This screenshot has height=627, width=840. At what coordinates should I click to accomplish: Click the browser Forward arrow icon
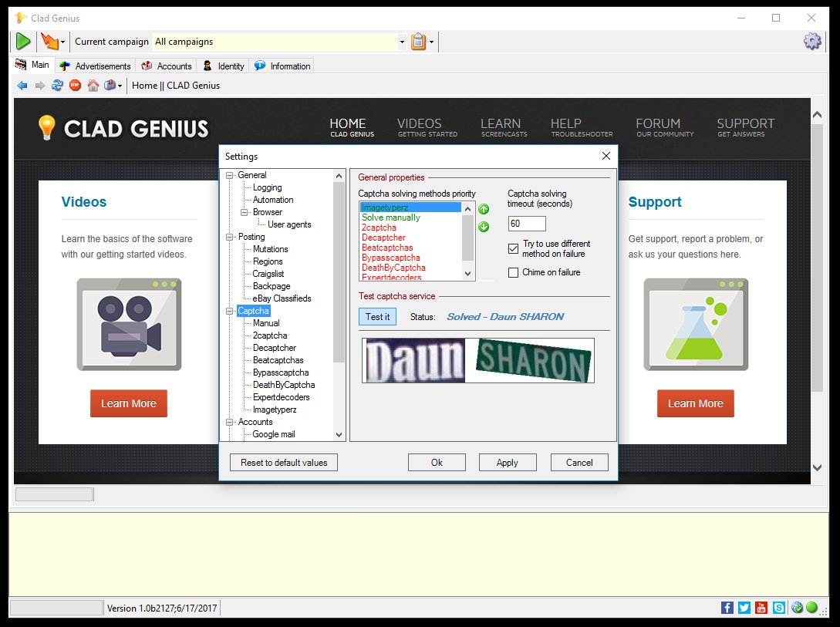point(39,85)
